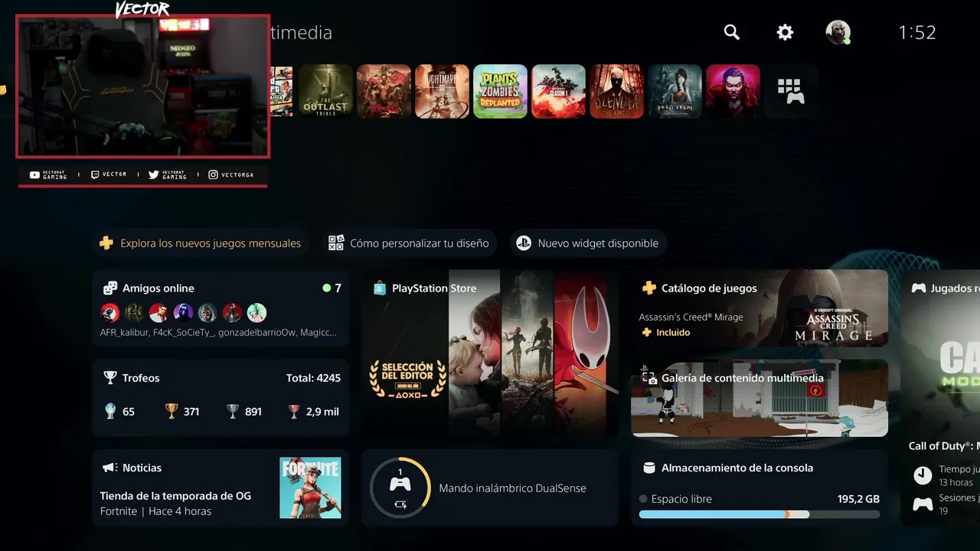Launch The Outlast Trials game tile
Screen dimensions: 980x551
pyautogui.click(x=325, y=91)
